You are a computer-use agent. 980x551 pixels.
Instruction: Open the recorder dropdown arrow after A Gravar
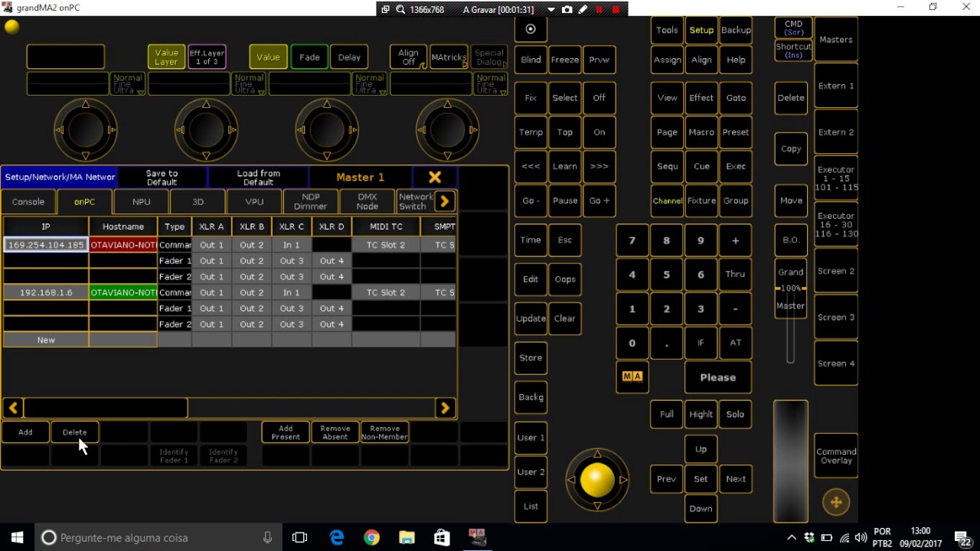tap(550, 9)
